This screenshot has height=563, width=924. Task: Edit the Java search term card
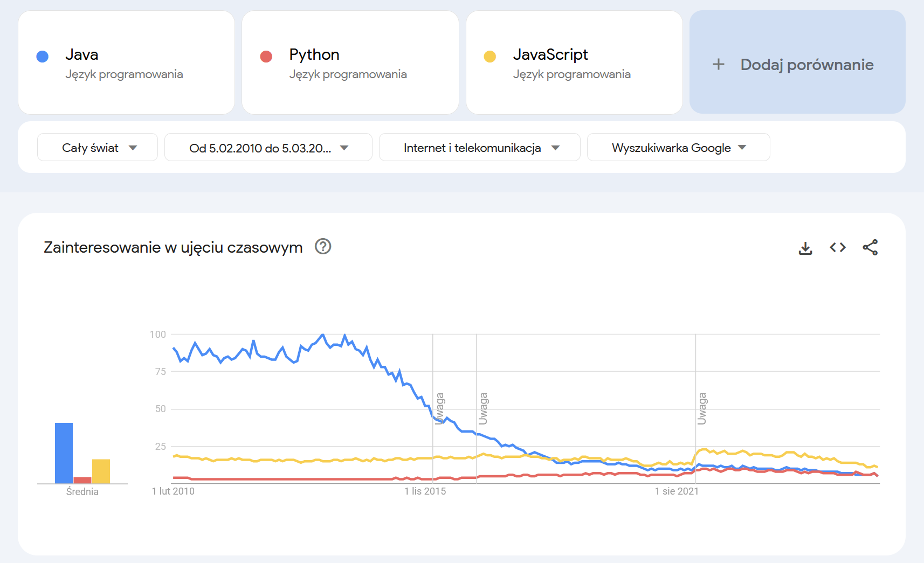pyautogui.click(x=126, y=62)
